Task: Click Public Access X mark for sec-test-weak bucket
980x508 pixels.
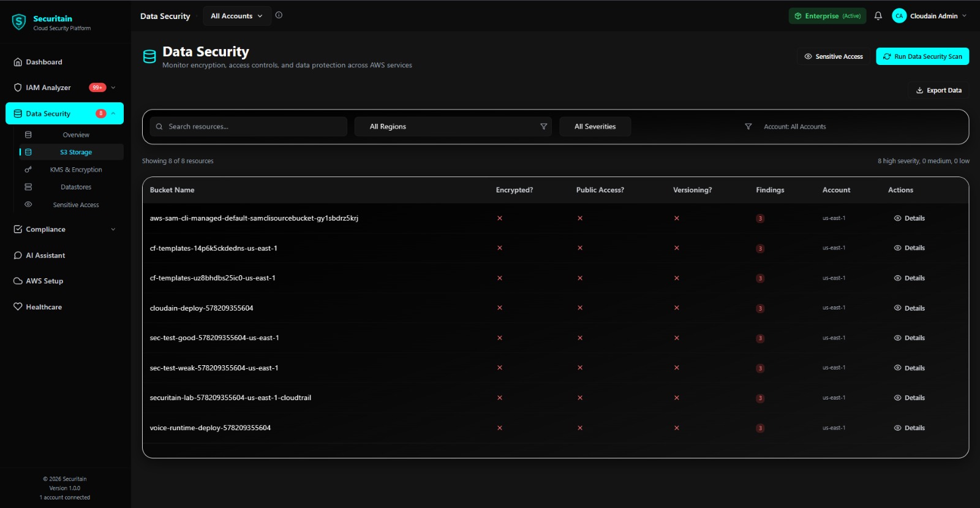Action: tap(580, 368)
